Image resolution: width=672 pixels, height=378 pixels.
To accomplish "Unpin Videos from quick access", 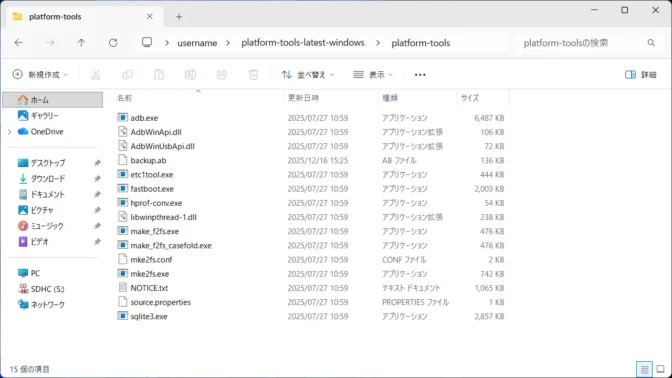I will coord(97,242).
